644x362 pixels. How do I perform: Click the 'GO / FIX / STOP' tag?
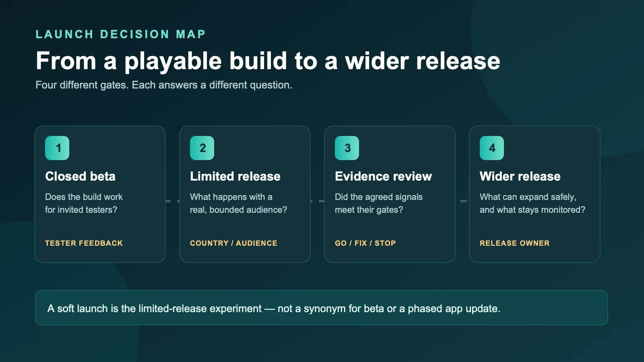click(x=365, y=243)
